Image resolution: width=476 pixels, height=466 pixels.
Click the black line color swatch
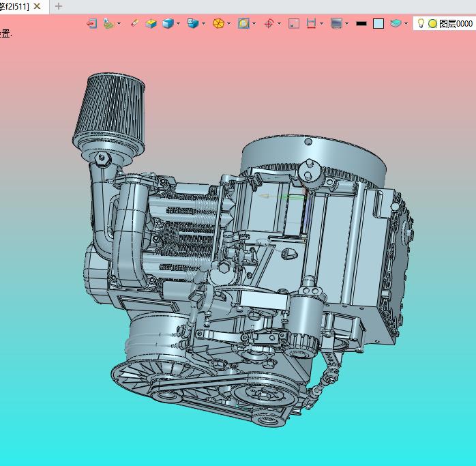361,23
